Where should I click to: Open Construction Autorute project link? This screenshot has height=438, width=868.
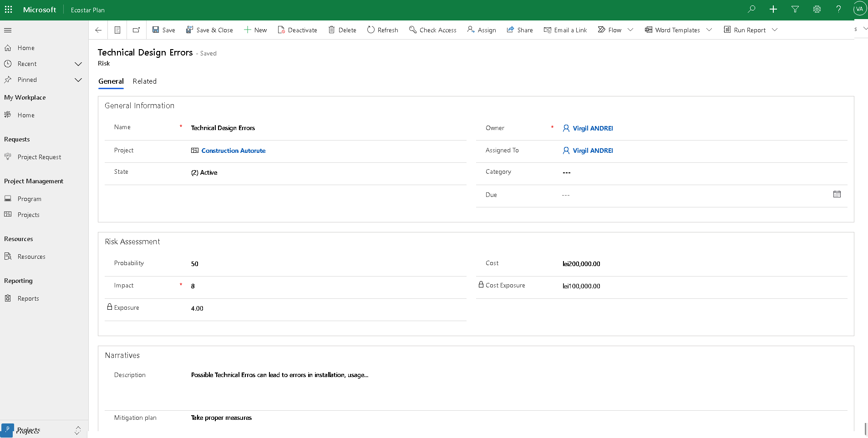point(233,151)
